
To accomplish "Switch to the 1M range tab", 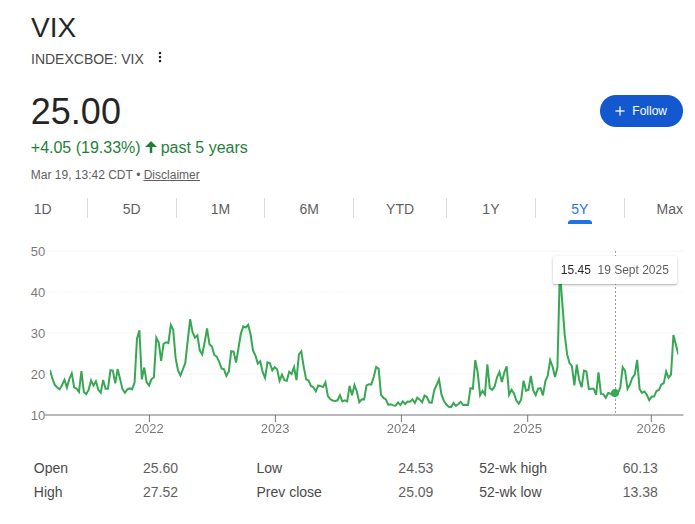I will click(x=220, y=209).
